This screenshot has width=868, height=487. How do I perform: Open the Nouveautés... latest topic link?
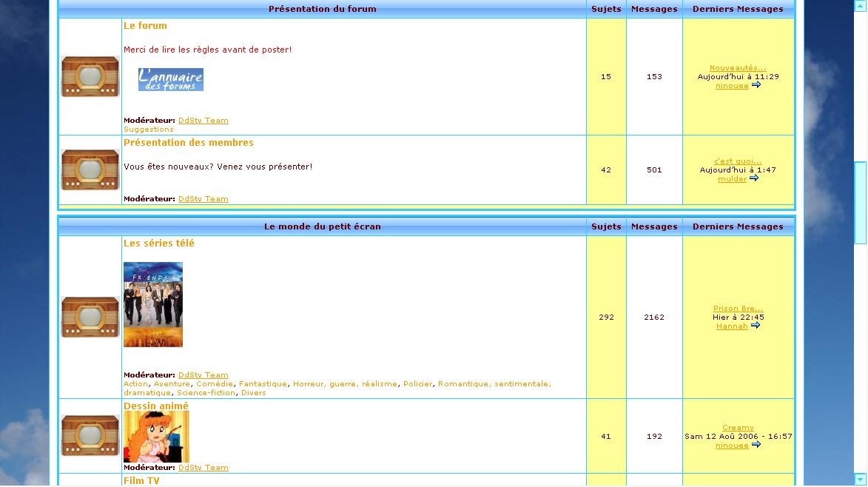click(x=738, y=68)
